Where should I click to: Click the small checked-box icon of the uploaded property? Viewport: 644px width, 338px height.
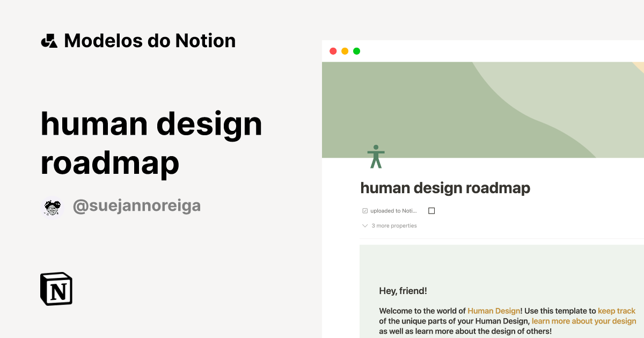click(x=365, y=210)
